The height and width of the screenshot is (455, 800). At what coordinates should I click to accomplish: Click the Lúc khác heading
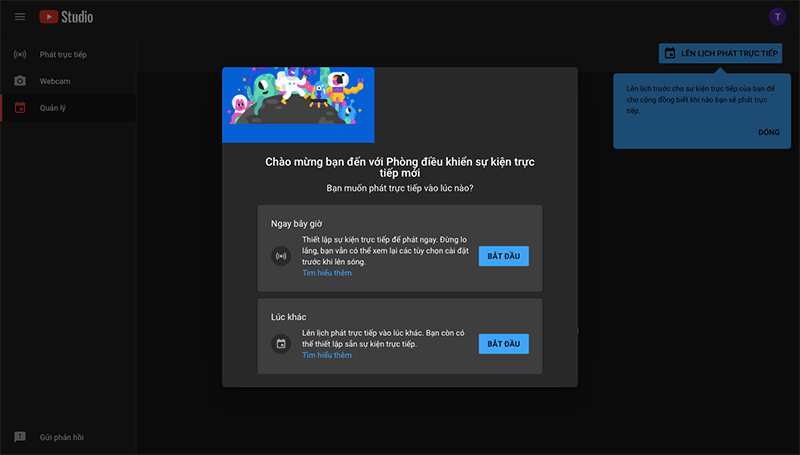coord(288,317)
